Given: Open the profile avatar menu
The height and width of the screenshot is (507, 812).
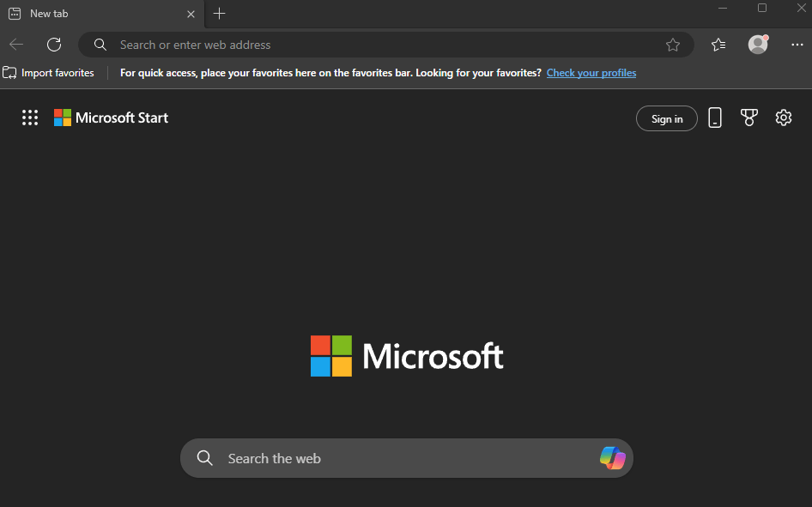Looking at the screenshot, I should (x=758, y=45).
